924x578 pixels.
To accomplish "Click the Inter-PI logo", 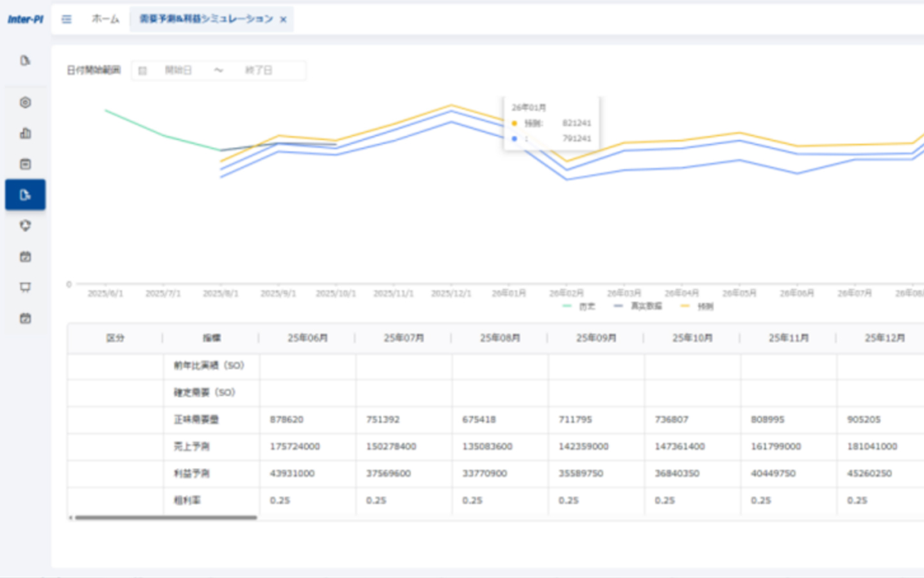I will pos(26,19).
